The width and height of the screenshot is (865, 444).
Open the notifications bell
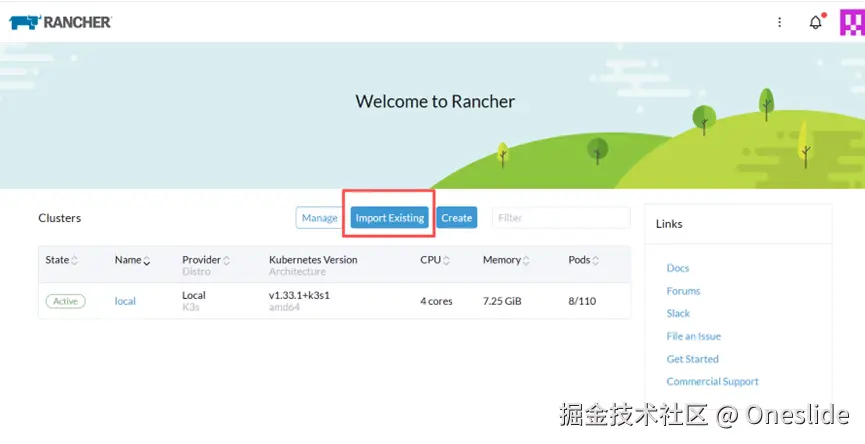click(x=815, y=22)
